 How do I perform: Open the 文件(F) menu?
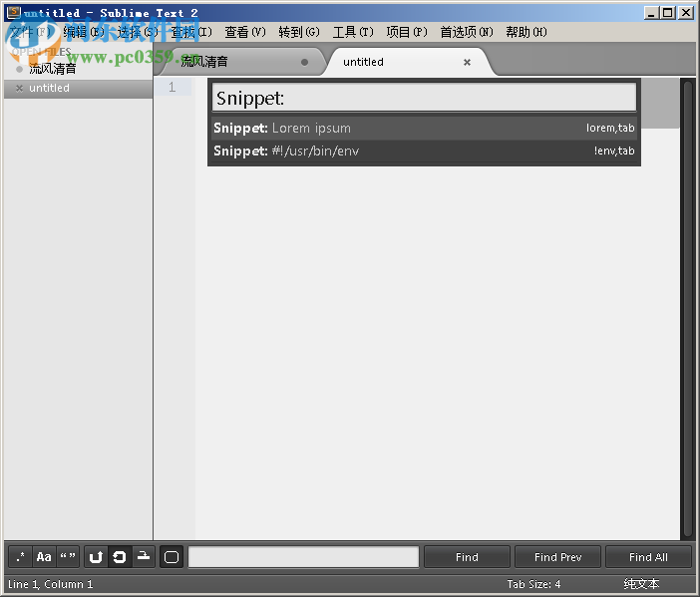point(30,32)
